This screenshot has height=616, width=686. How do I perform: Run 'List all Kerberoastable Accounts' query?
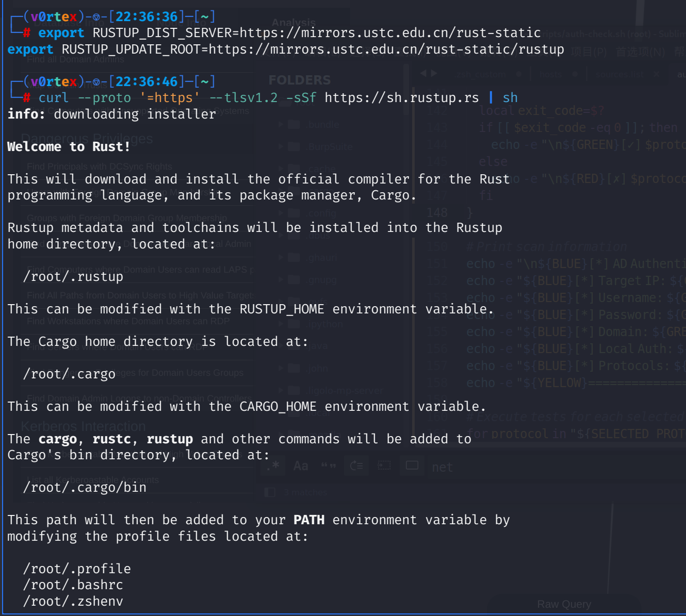point(92,480)
